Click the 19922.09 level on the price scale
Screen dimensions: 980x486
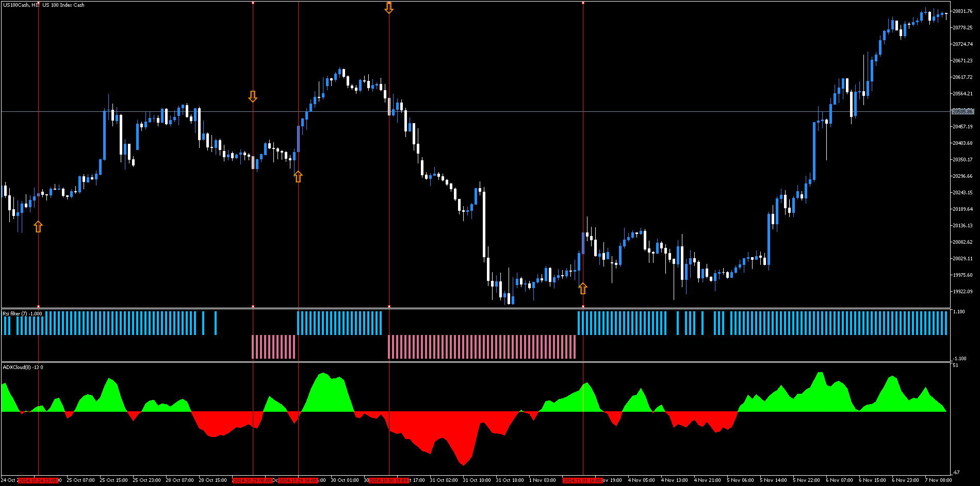962,292
